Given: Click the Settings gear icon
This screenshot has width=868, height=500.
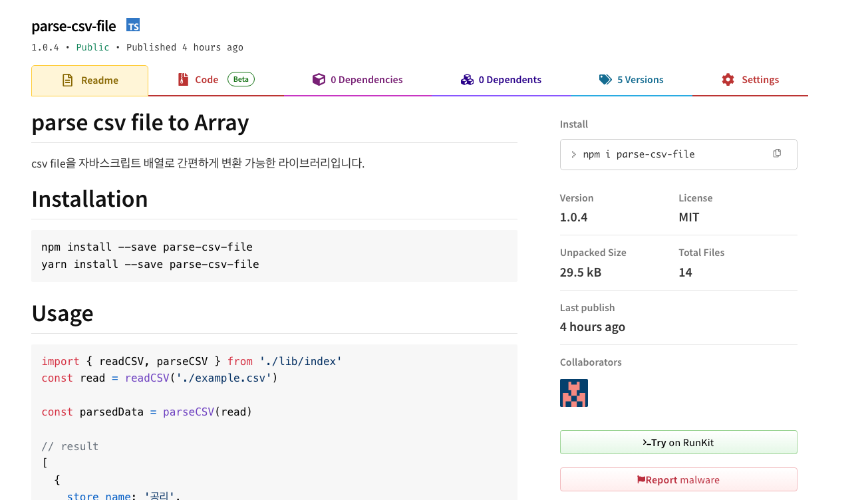Looking at the screenshot, I should click(x=728, y=80).
